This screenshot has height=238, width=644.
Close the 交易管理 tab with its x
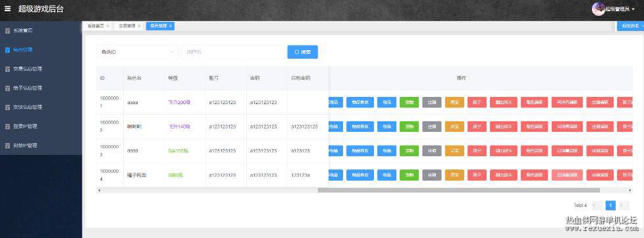tap(139, 26)
